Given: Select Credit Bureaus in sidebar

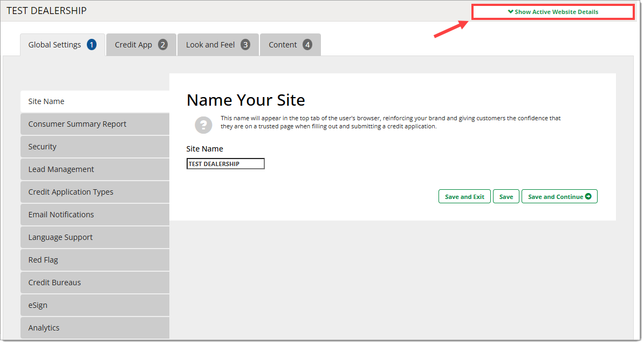Looking at the screenshot, I should (x=94, y=283).
